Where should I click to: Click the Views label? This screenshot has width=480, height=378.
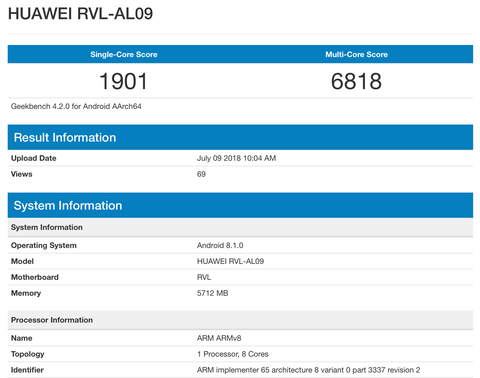21,174
